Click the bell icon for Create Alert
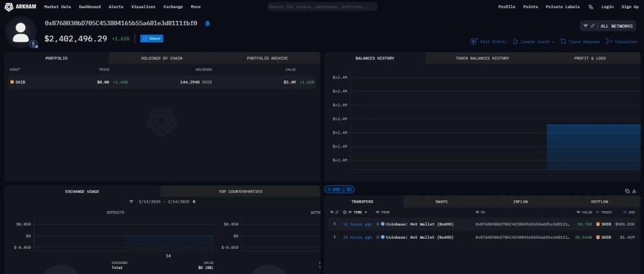Viewport: 644px width, 274px height. coord(516,42)
